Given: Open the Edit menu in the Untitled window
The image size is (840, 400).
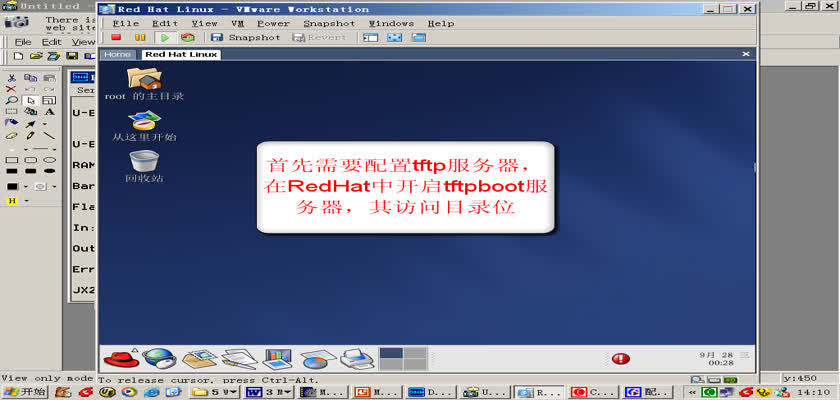Looking at the screenshot, I should pos(51,42).
